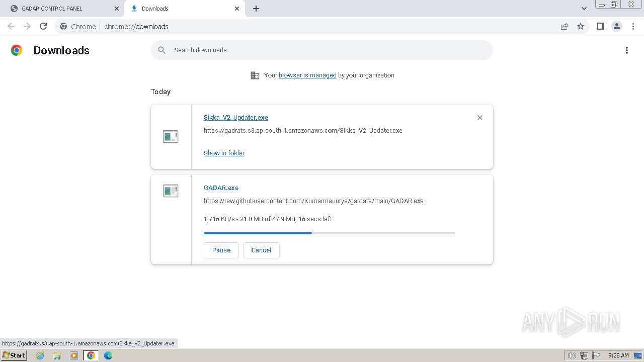Image resolution: width=644 pixels, height=362 pixels.
Task: Click the GADAR.exe githubusercontent source URL text
Action: click(x=313, y=201)
